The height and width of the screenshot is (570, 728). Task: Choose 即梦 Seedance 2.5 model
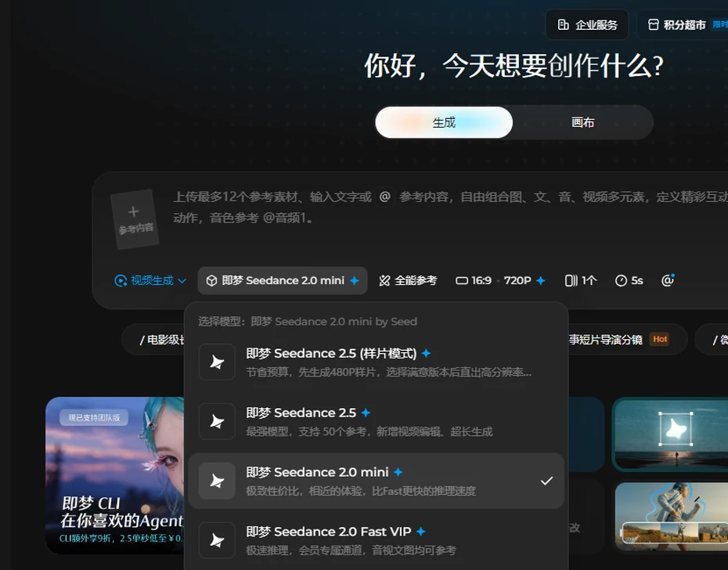coord(376,421)
